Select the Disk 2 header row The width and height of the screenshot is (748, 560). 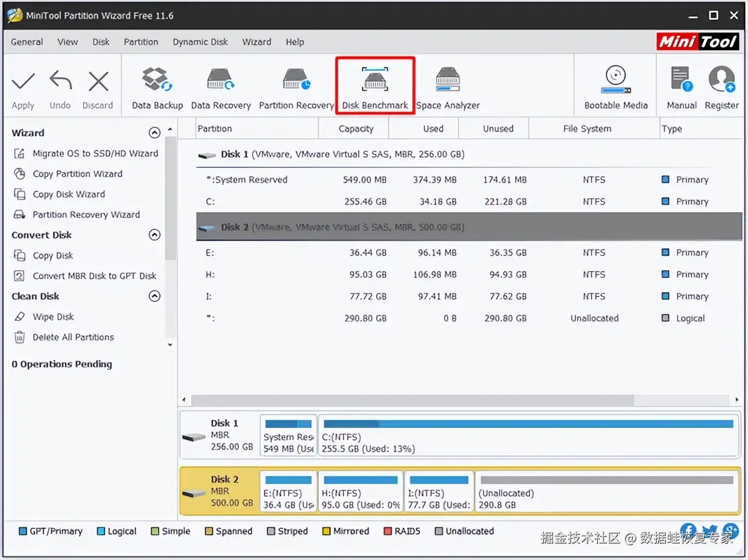pos(469,227)
